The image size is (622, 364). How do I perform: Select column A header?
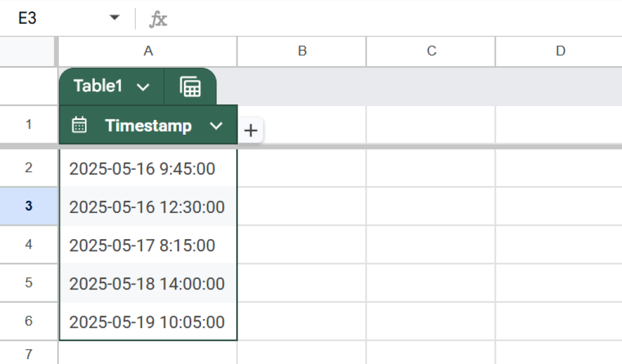coord(148,52)
